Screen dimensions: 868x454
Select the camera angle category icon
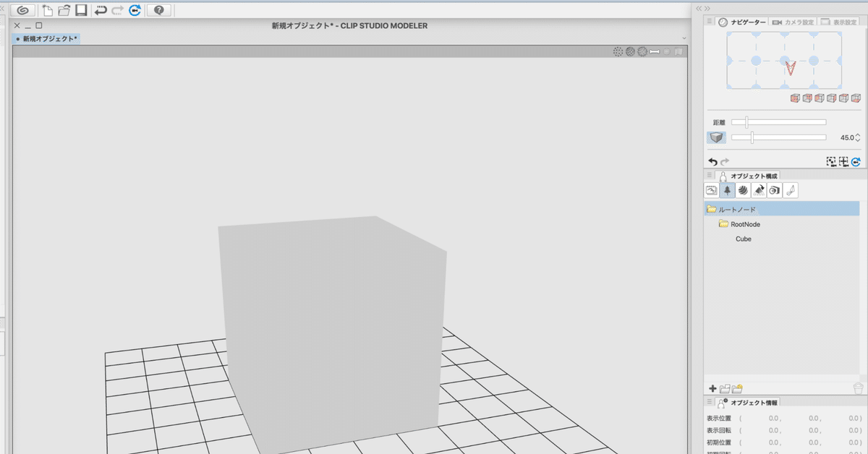(775, 190)
